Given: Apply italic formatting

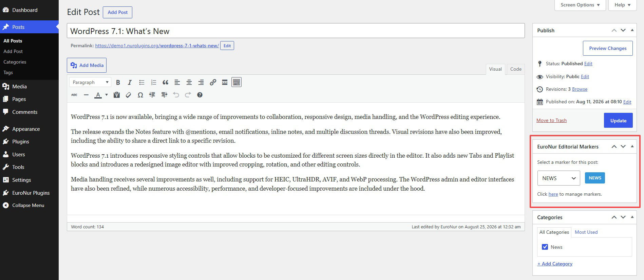Looking at the screenshot, I should (130, 82).
